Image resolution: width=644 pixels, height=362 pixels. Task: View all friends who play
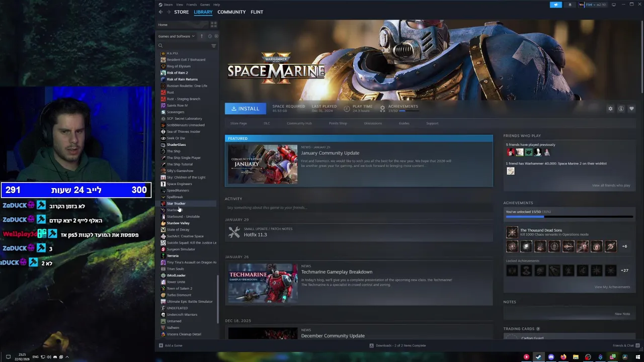[611, 186]
